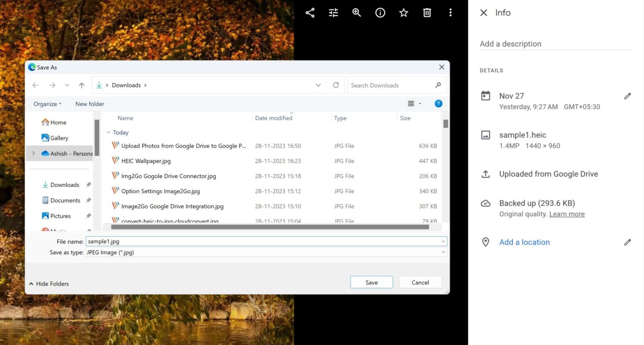Click the Save button
This screenshot has height=345, width=644.
[x=371, y=282]
